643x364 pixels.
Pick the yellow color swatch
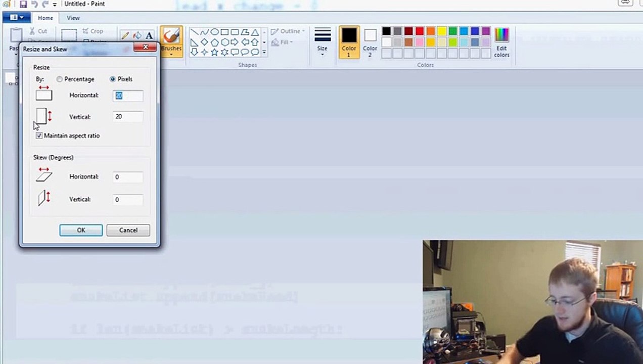pos(442,31)
